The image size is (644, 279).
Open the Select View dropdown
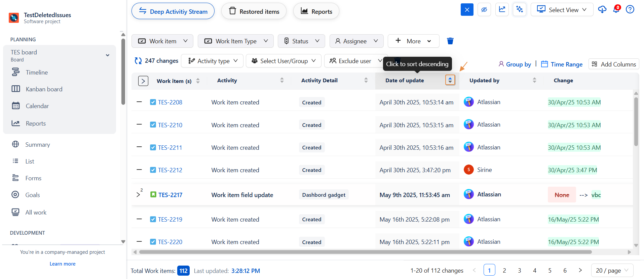pyautogui.click(x=562, y=9)
